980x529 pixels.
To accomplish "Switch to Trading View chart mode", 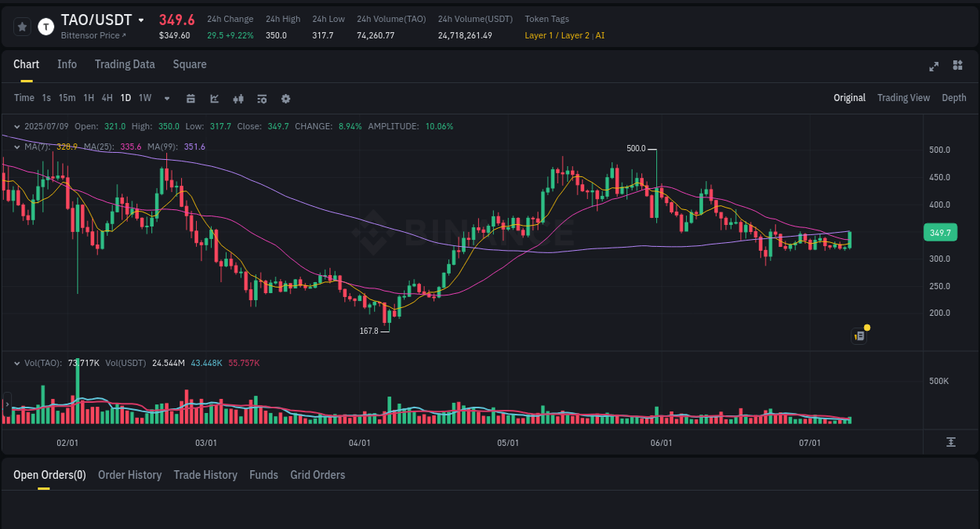I will (903, 98).
